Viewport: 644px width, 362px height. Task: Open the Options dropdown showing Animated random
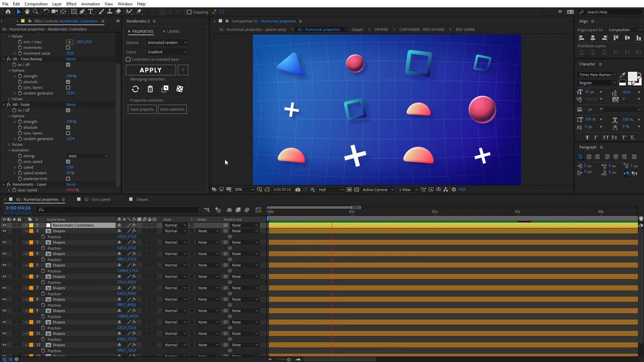point(167,42)
